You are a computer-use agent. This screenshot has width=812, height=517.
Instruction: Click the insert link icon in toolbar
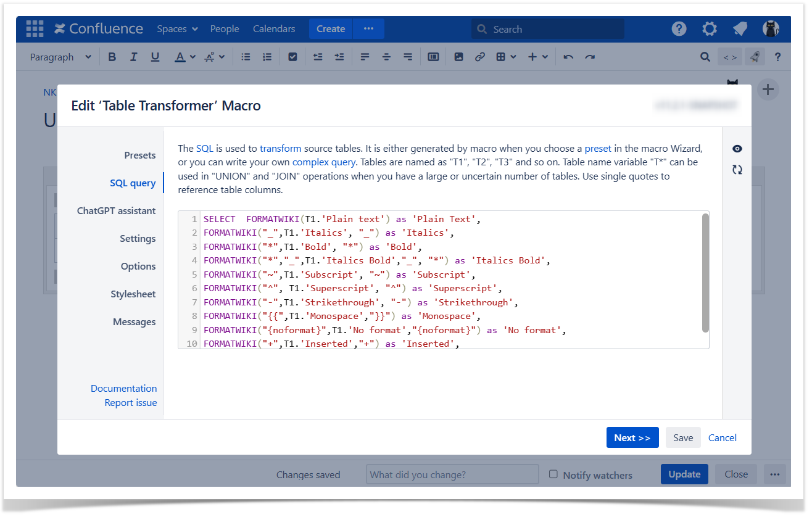[479, 57]
